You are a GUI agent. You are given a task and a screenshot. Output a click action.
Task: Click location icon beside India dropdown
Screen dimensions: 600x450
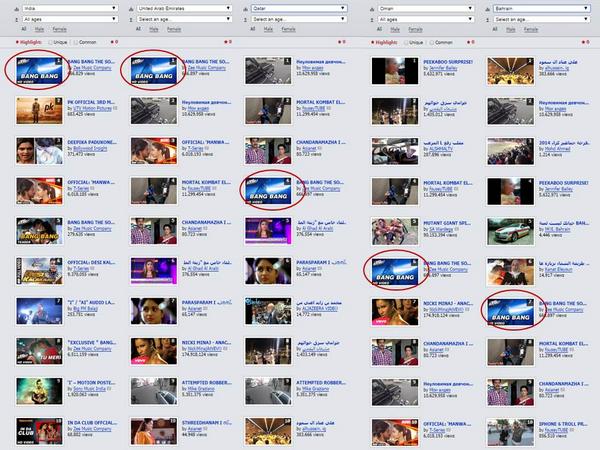click(16, 8)
